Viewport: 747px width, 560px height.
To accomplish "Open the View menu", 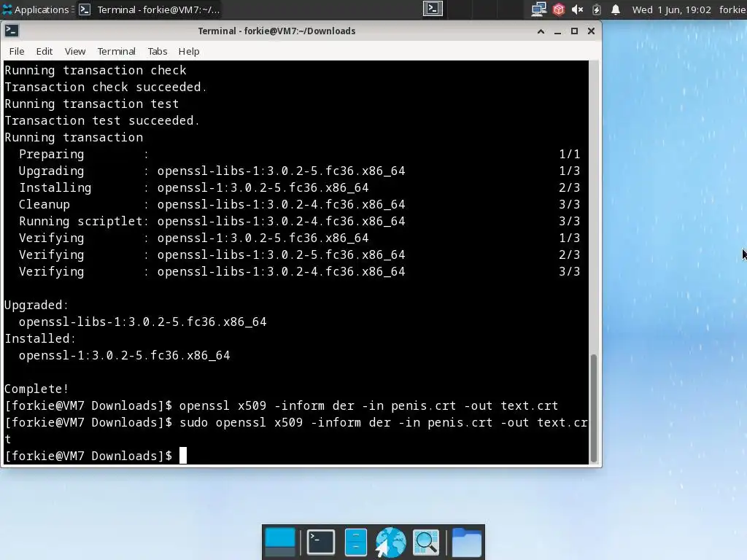I will 75,52.
